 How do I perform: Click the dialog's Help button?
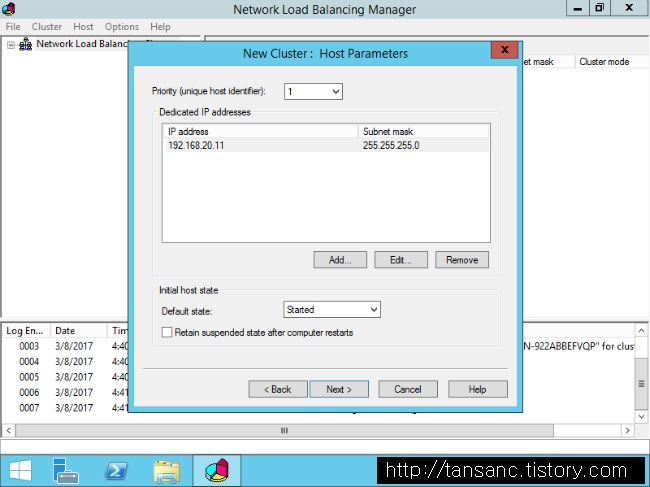[x=478, y=389]
